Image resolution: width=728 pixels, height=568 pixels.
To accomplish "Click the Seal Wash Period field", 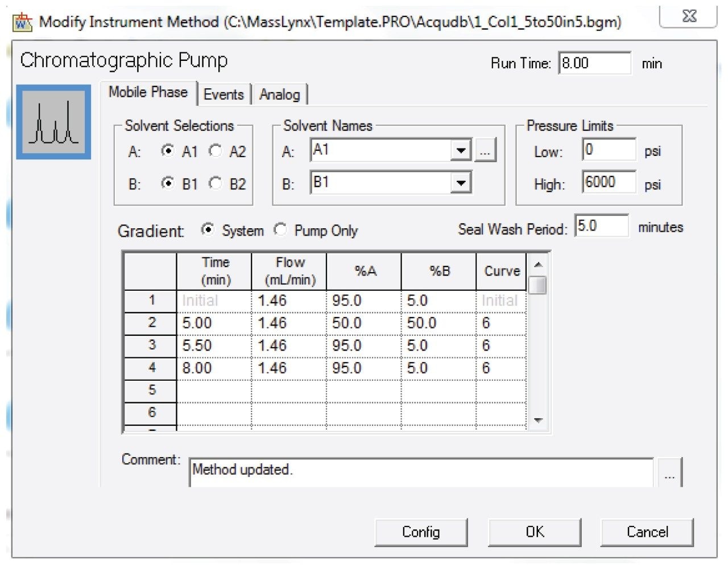I will pos(601,227).
